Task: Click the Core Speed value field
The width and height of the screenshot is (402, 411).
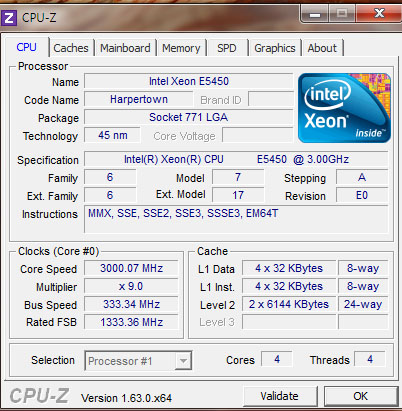Action: click(x=131, y=268)
